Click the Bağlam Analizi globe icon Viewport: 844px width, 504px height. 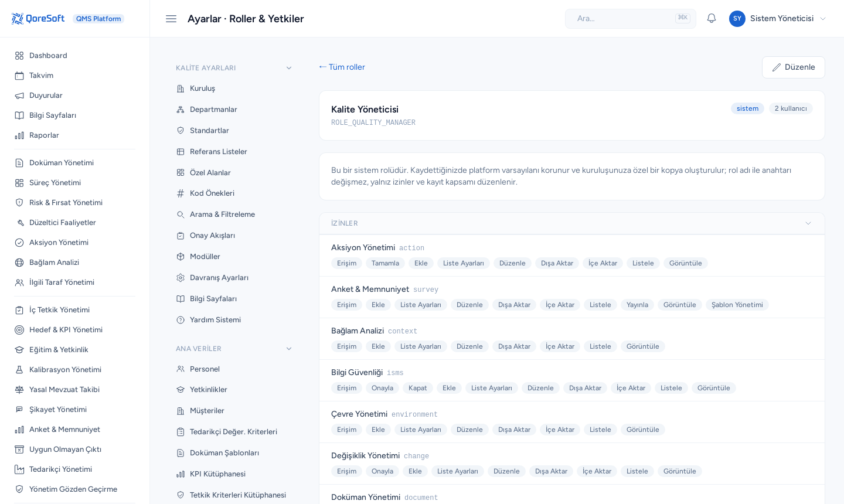click(19, 263)
